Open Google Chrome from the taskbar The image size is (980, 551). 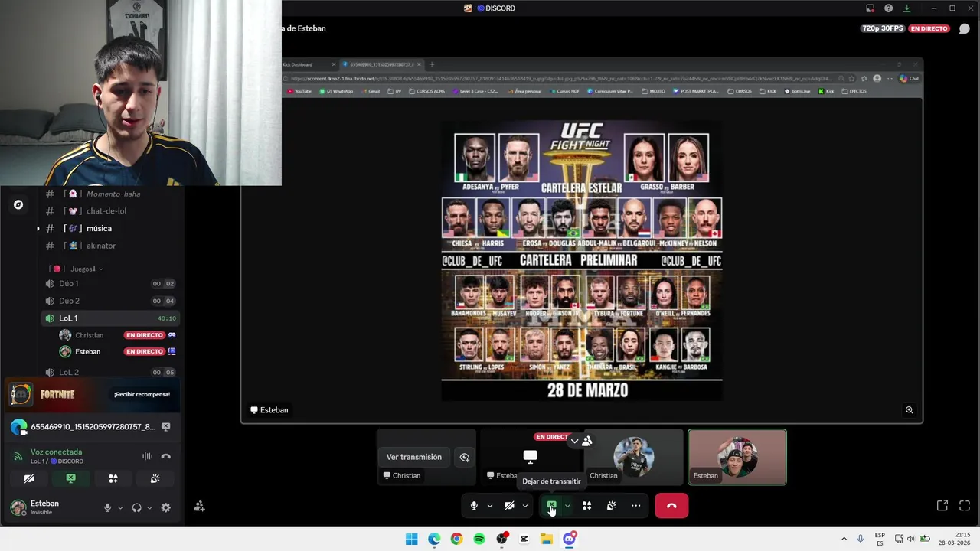click(x=456, y=539)
